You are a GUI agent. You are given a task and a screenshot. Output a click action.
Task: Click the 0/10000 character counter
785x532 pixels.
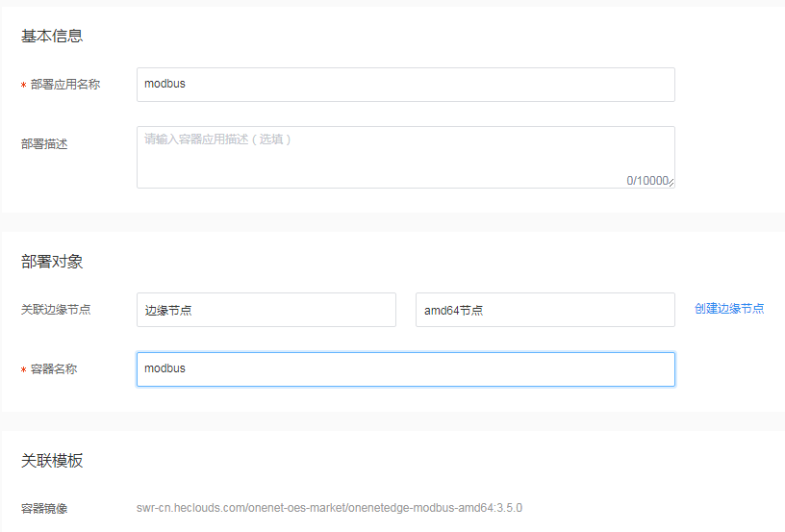click(647, 181)
